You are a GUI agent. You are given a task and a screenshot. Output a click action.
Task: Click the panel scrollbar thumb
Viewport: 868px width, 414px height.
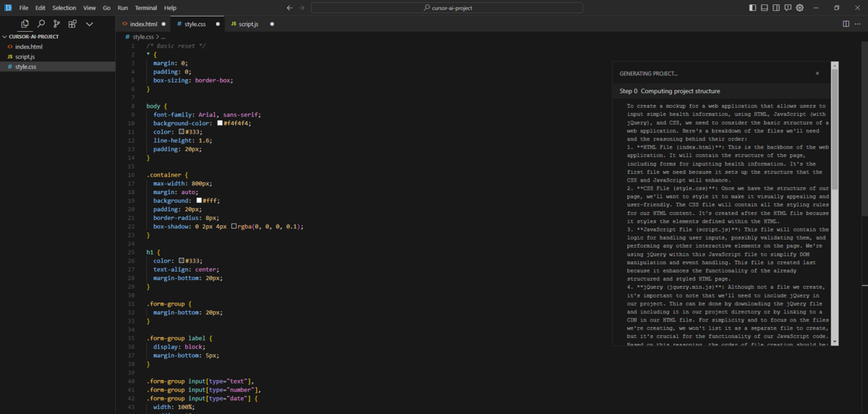835,129
